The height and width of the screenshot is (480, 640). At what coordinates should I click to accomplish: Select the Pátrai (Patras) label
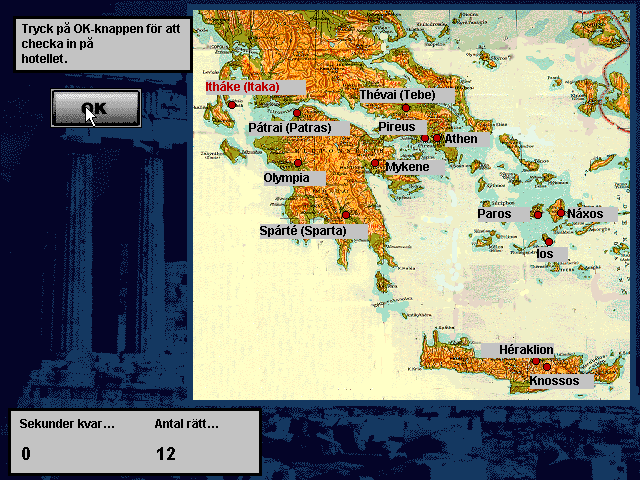tap(299, 128)
